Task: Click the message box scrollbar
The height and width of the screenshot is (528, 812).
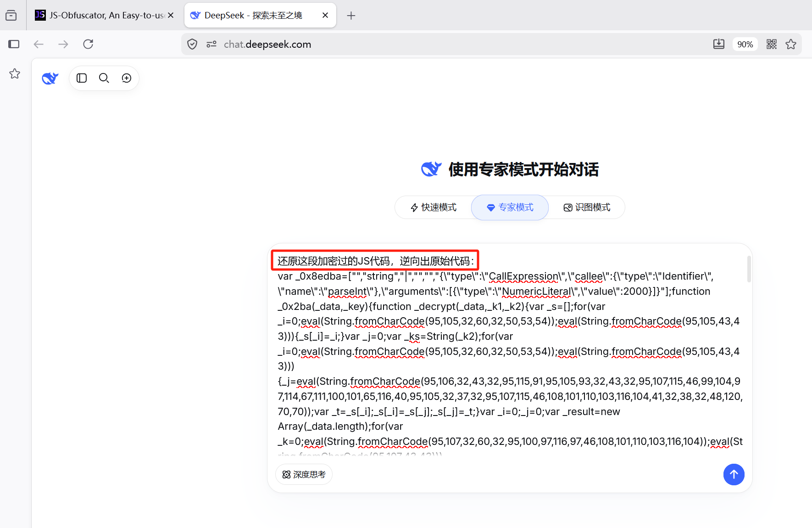Action: click(749, 269)
